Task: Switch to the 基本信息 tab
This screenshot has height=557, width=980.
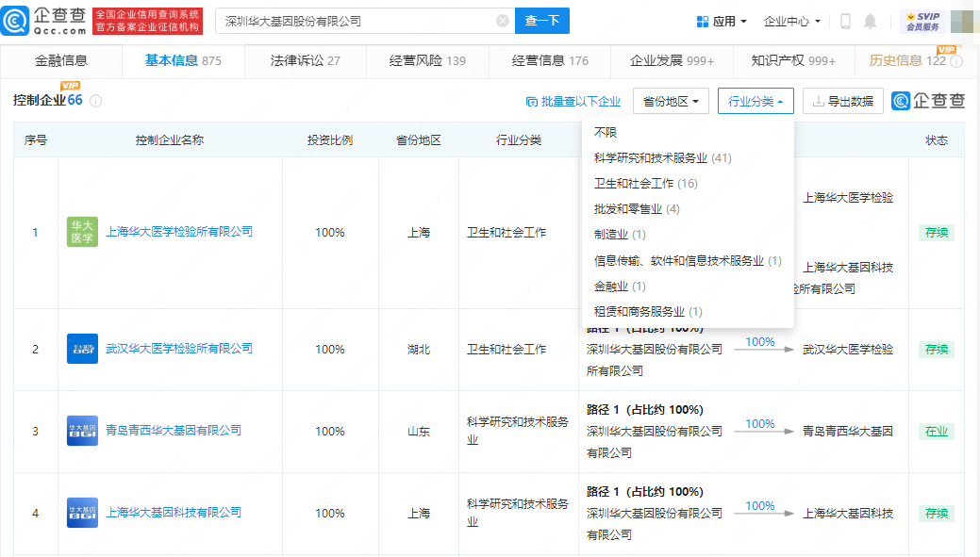Action: coord(183,60)
